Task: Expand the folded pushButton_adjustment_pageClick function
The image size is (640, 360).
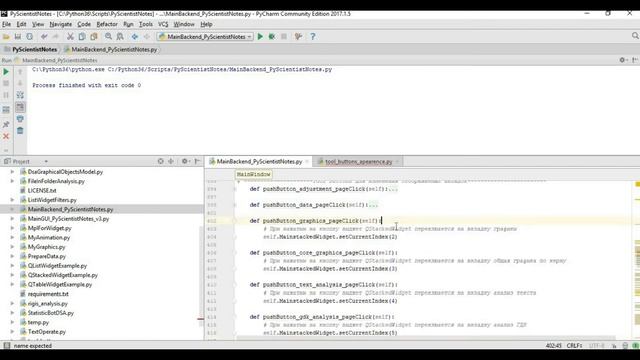Action: pyautogui.click(x=393, y=189)
